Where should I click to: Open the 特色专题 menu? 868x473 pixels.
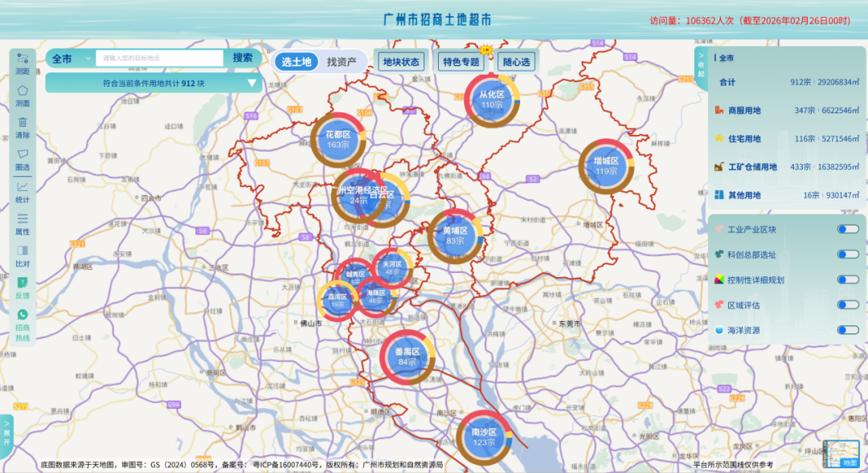click(461, 62)
